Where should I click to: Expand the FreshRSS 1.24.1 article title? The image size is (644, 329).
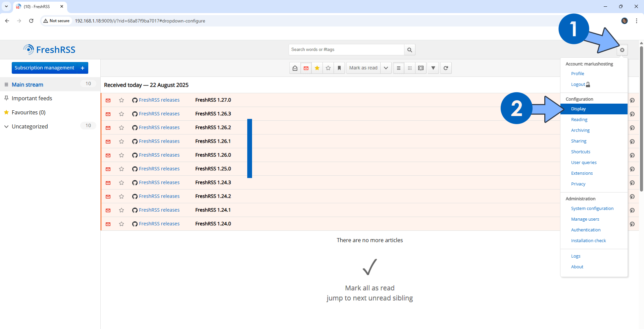point(213,210)
